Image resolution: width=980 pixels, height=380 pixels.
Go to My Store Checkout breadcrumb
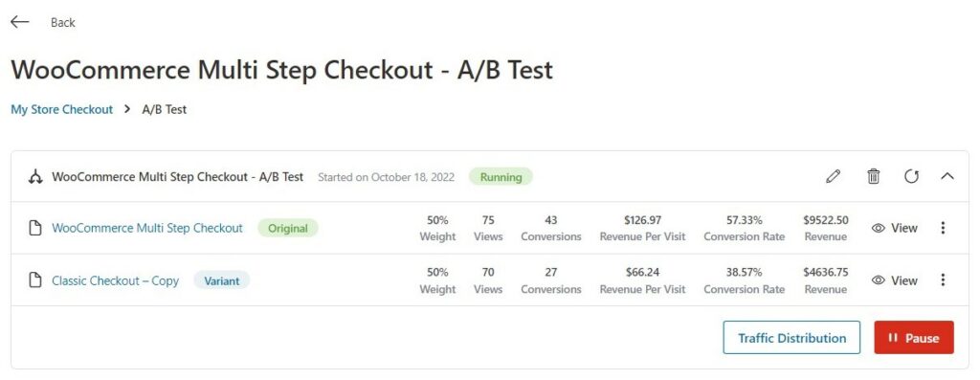coord(62,109)
